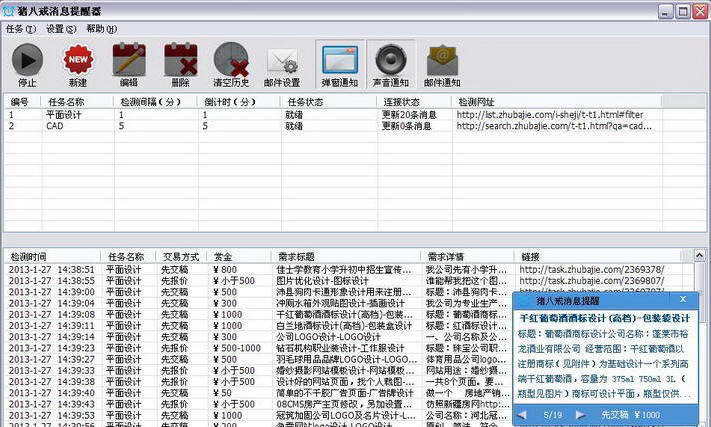Open the 任务(T) menu

coord(21,29)
